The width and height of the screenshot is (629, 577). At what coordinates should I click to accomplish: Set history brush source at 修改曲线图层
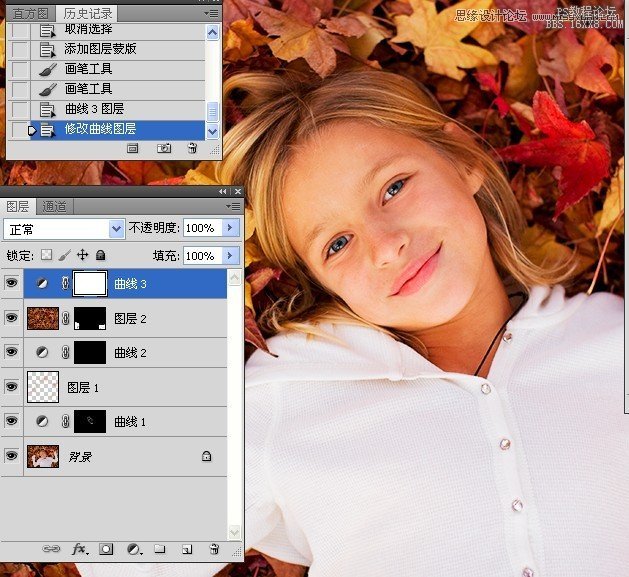click(19, 130)
